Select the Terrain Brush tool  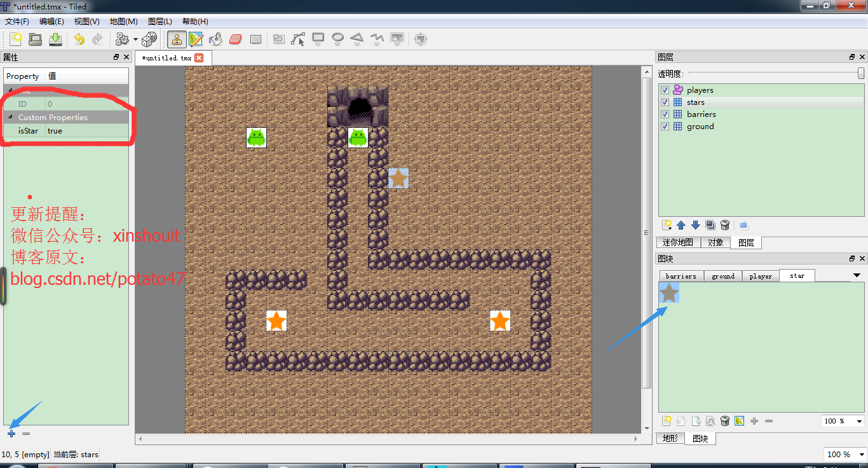click(196, 39)
